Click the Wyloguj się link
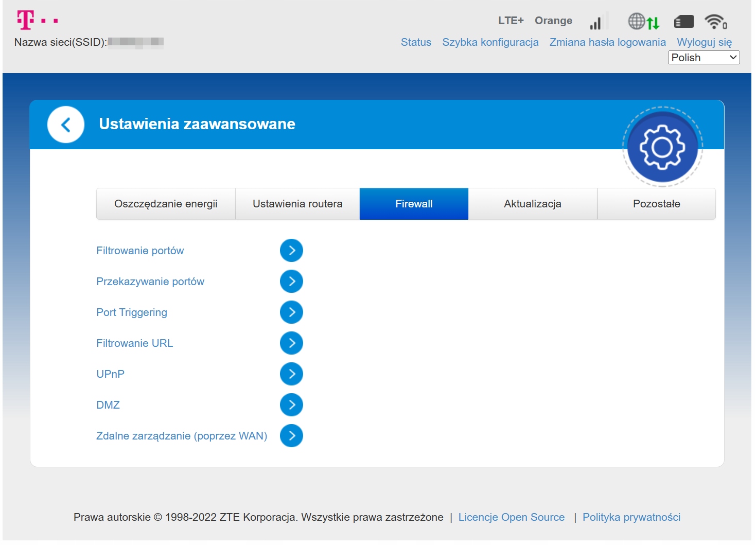The image size is (756, 545). point(704,42)
